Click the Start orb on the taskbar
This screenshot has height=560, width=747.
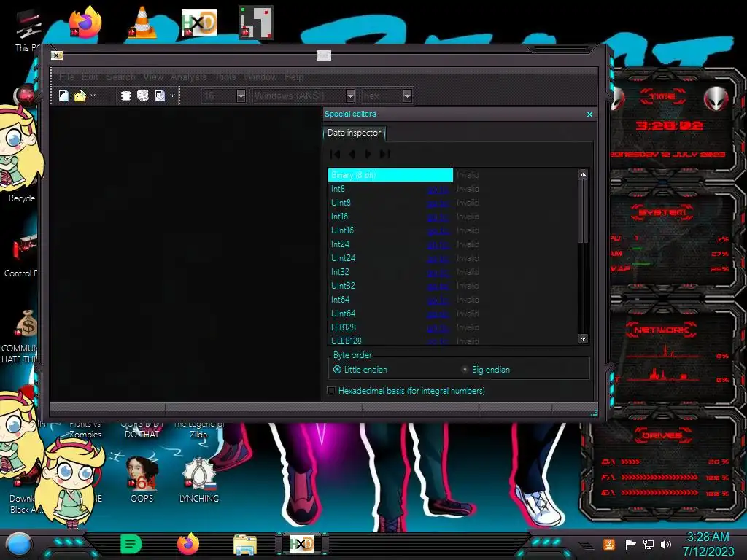(x=18, y=544)
